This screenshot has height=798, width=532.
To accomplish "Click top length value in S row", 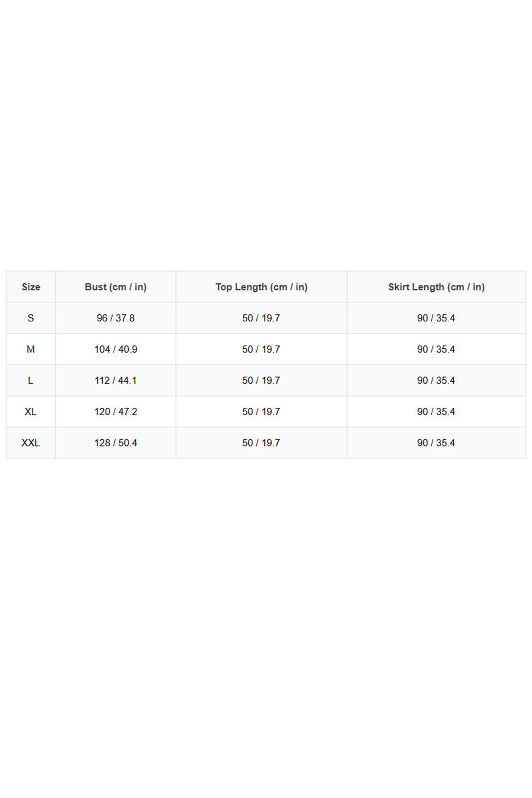I will coord(261,318).
